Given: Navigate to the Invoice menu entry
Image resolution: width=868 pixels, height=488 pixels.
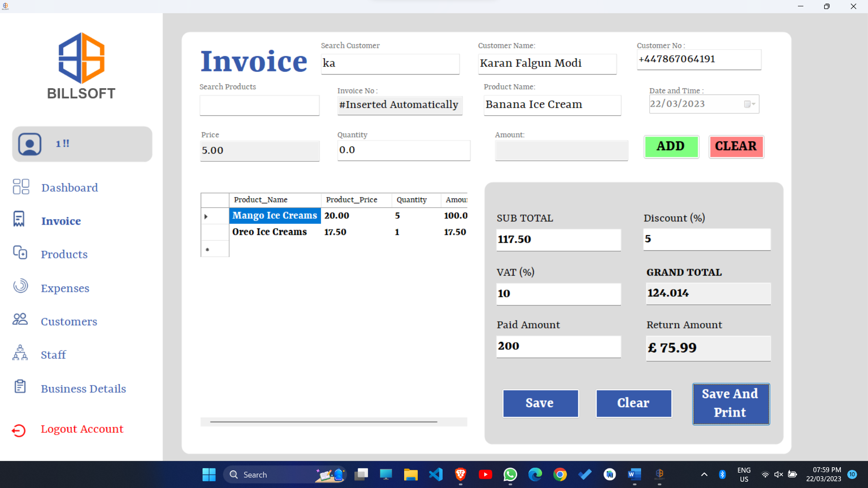Looking at the screenshot, I should (61, 221).
